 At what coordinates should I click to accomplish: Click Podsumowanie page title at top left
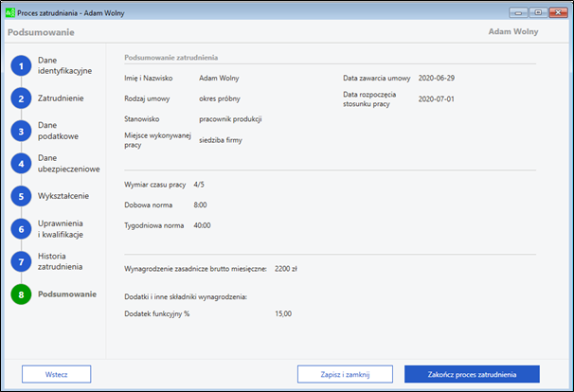(41, 32)
